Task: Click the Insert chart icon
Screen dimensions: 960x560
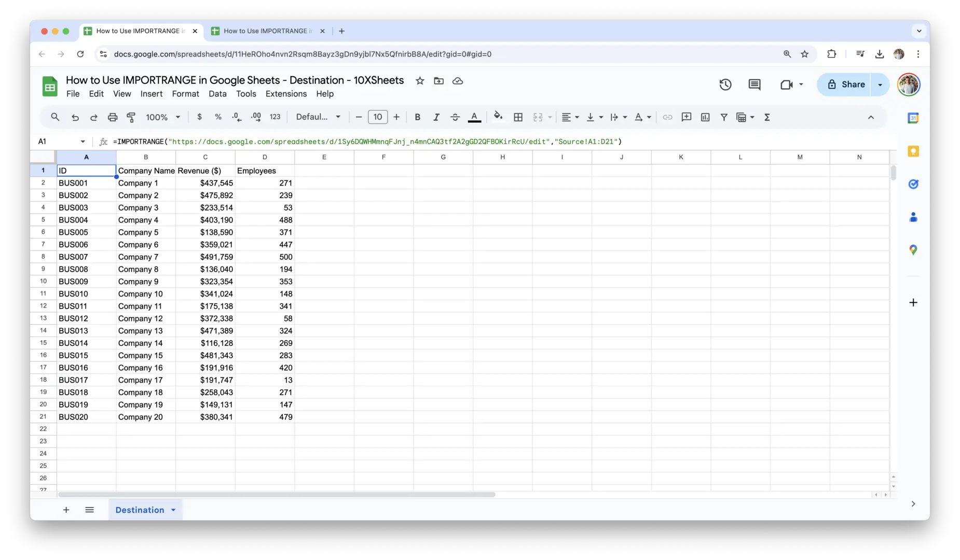Action: [x=705, y=117]
